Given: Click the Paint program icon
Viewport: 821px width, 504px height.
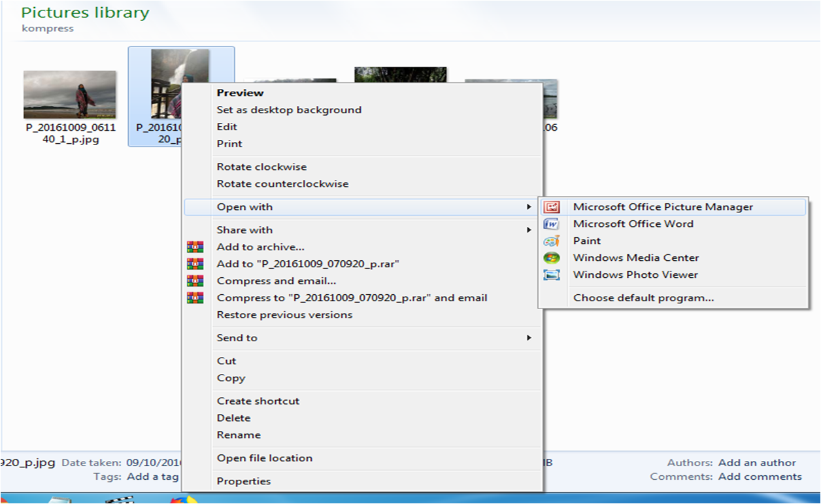Looking at the screenshot, I should 552,241.
